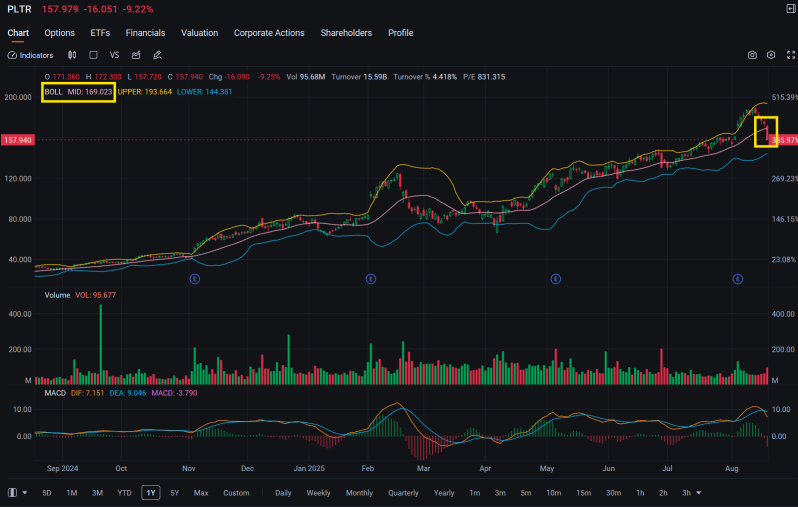Screen dimensions: 798x507
Task: Switch to the Chart tab
Action: 18,33
